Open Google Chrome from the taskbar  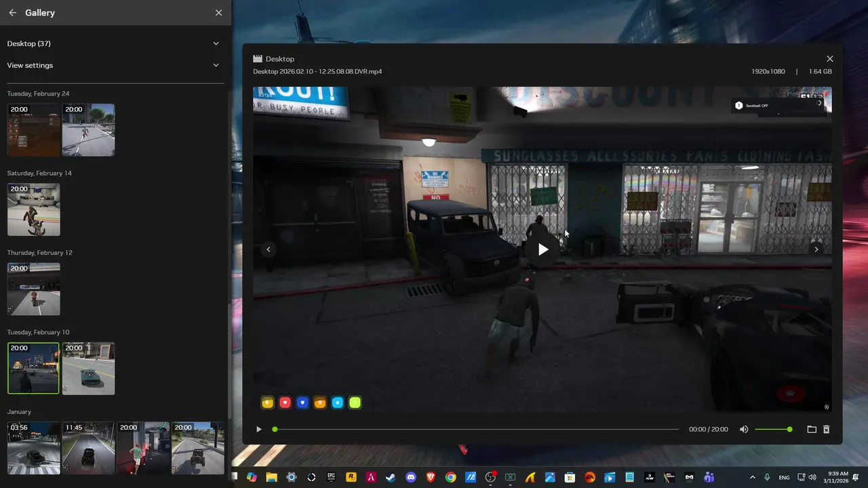click(x=450, y=477)
